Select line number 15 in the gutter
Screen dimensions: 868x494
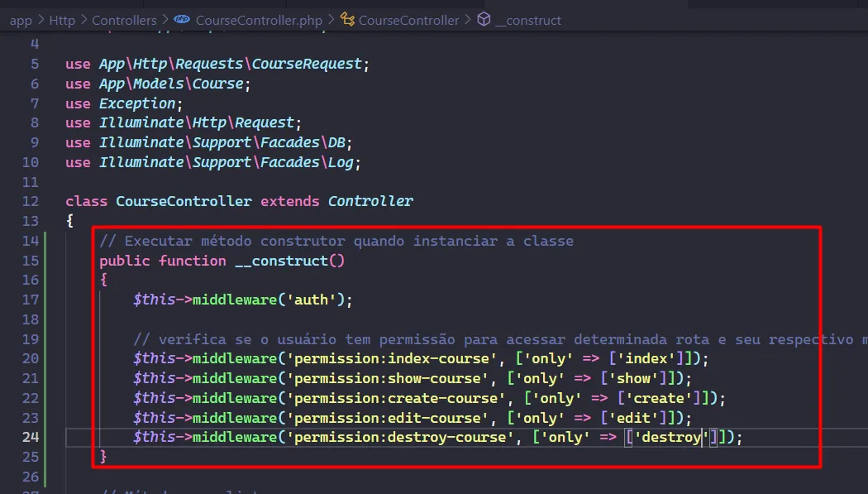30,261
